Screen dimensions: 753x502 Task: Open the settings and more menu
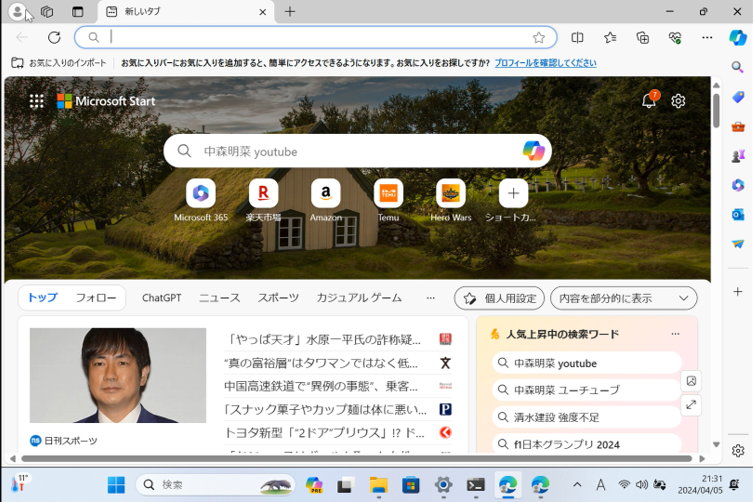tap(707, 37)
